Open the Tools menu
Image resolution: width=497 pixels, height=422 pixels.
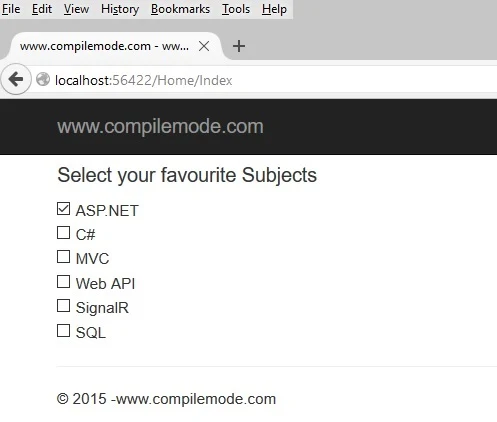point(236,9)
